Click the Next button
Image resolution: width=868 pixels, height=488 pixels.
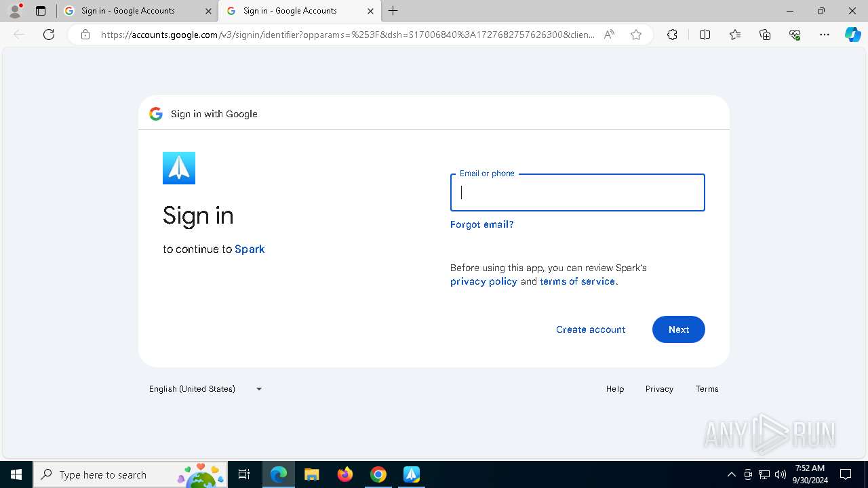[679, 329]
